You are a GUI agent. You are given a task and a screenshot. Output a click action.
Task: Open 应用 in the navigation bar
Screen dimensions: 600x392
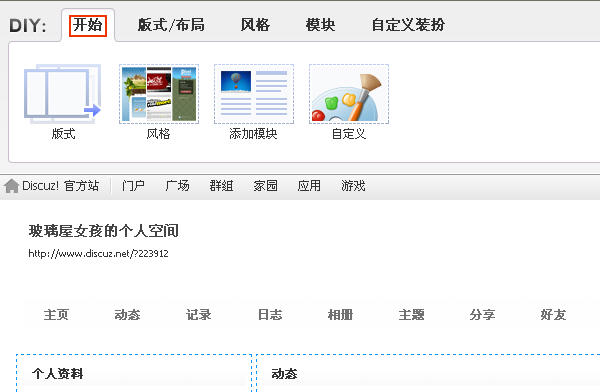coord(309,186)
